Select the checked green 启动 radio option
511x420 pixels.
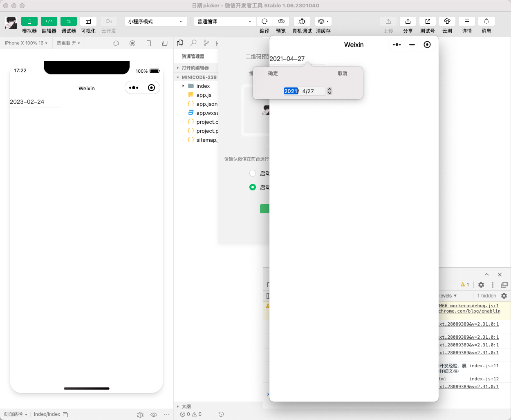tap(253, 187)
